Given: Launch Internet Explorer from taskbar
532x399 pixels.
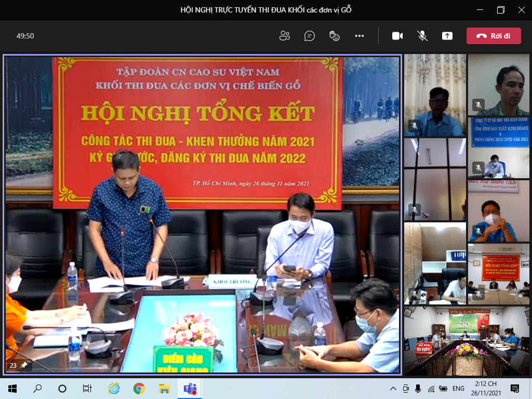Looking at the screenshot, I should tap(114, 389).
